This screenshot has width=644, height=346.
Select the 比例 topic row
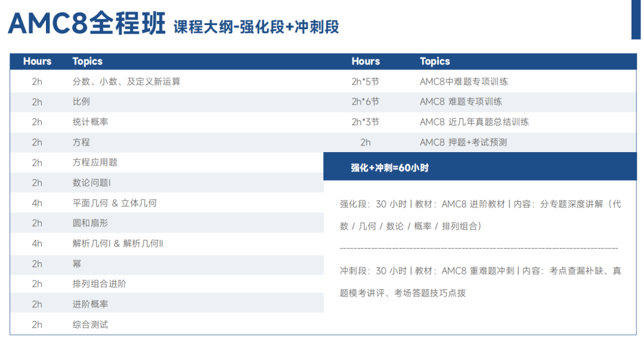coord(167,101)
